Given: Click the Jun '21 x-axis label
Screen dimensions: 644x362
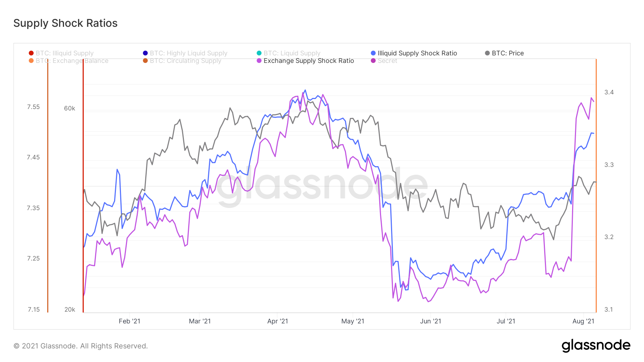Looking at the screenshot, I should click(x=430, y=321).
